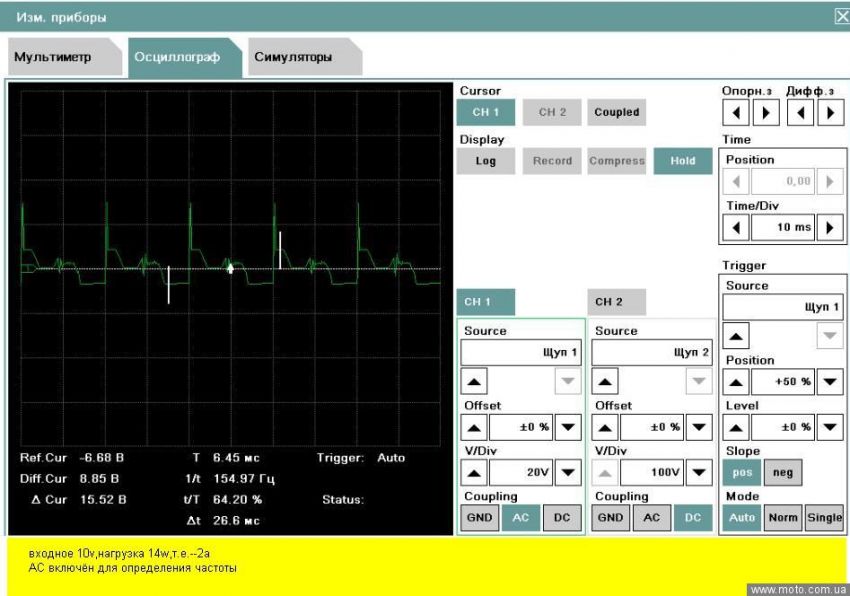Viewport: 850px width, 596px height.
Task: Increase Time/Div with right arrow
Action: pyautogui.click(x=830, y=227)
